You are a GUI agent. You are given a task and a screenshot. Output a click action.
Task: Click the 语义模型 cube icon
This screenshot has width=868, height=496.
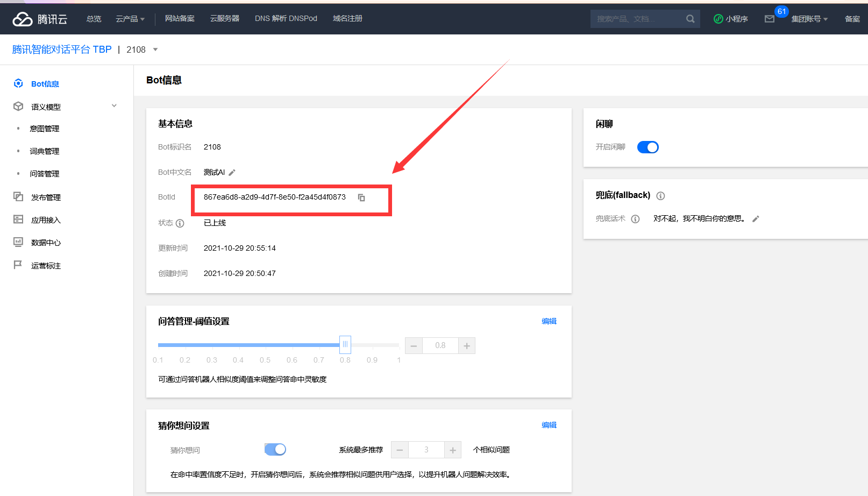coord(18,107)
